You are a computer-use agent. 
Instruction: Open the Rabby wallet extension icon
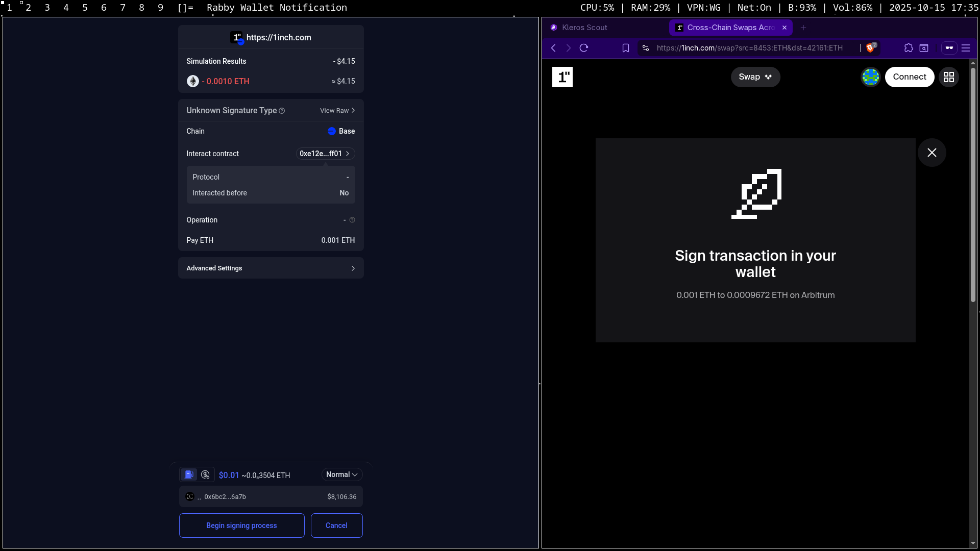949,48
